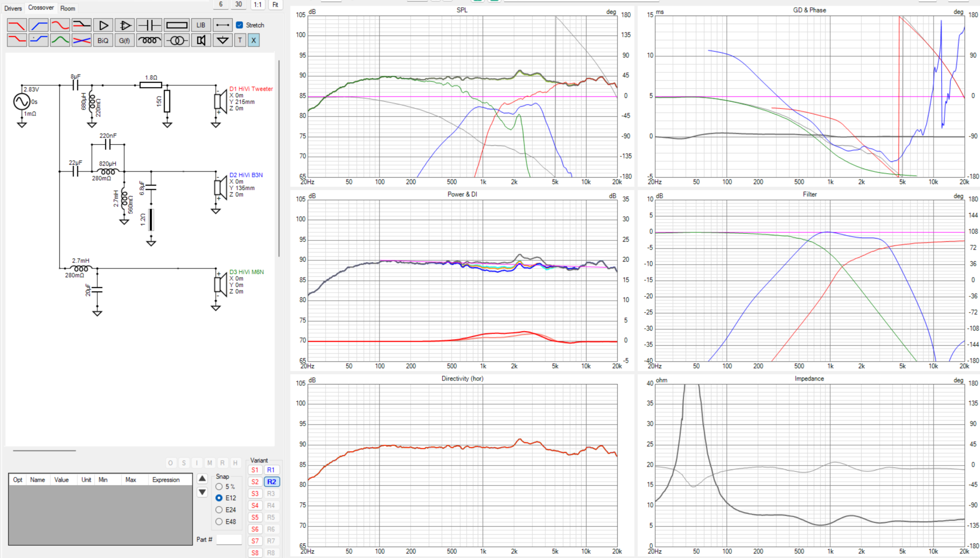Click the 30 button above the toolbar

tap(238, 4)
